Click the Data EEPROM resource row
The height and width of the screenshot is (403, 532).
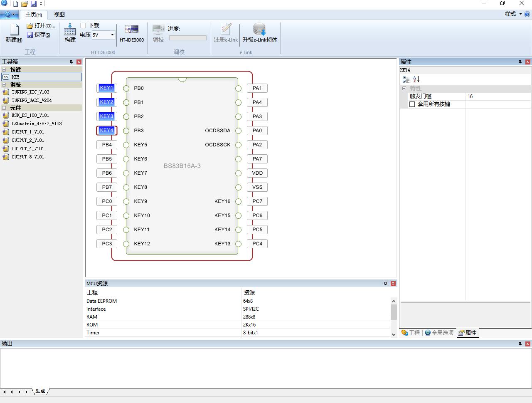point(238,301)
